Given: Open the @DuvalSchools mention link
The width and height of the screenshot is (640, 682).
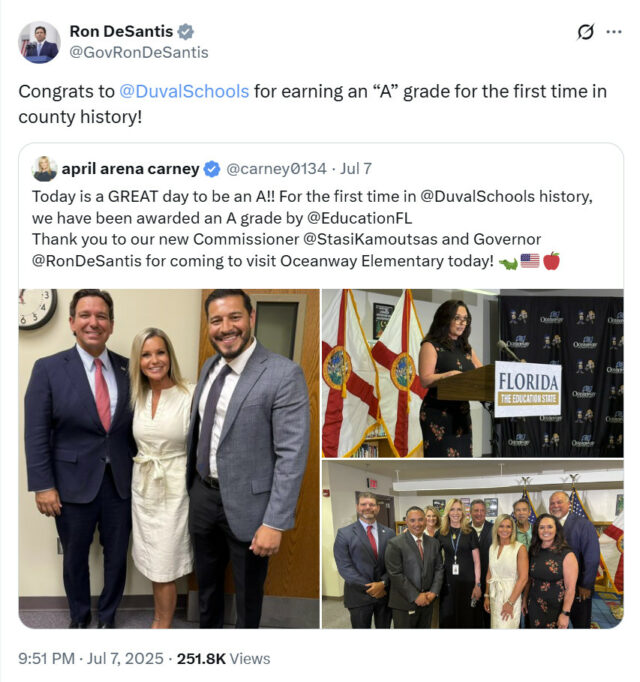Looking at the screenshot, I should pos(184,91).
